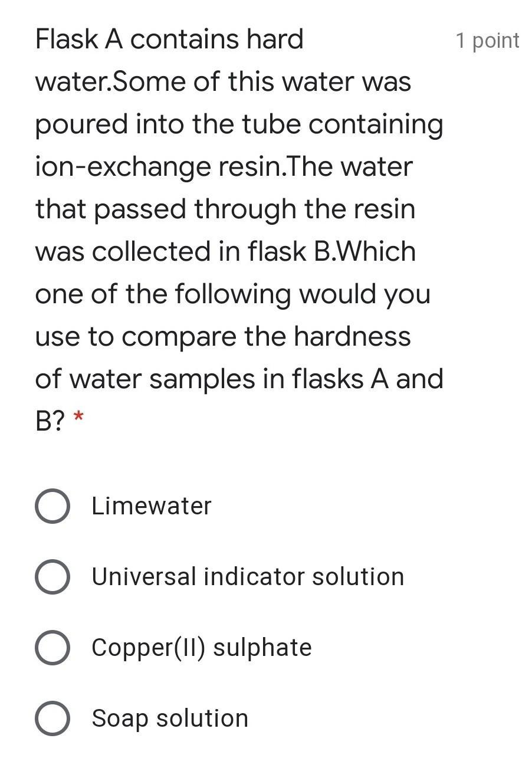Click the 1 point score label
Screen dimensions: 532x758
tap(487, 41)
